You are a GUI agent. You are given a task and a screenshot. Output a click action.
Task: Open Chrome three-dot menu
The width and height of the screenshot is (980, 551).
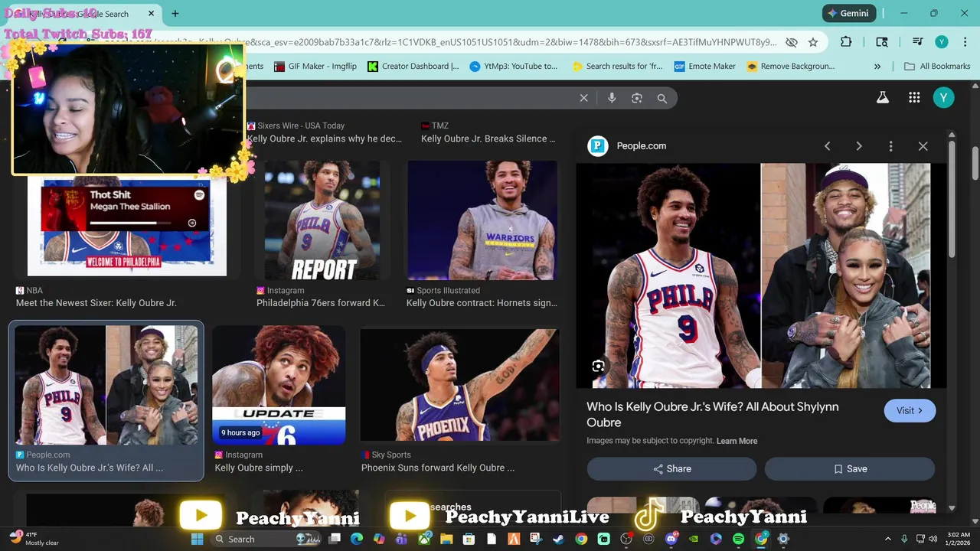tap(964, 42)
